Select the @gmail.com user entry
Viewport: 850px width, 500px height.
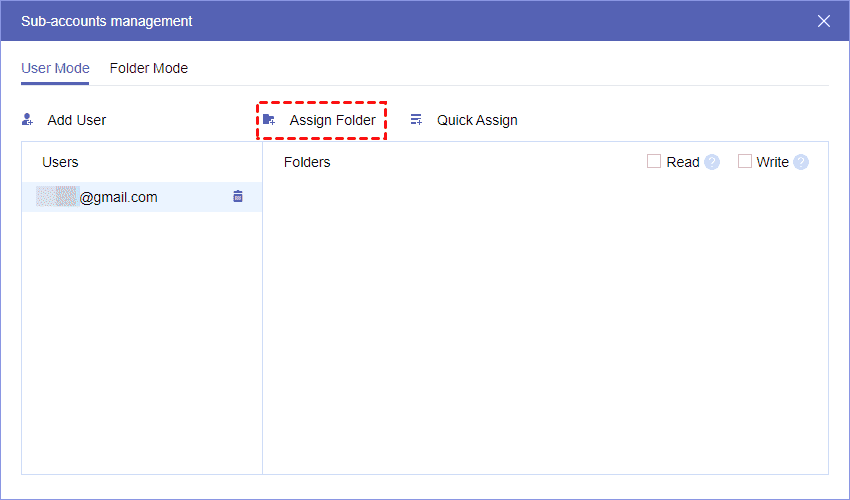click(x=118, y=197)
